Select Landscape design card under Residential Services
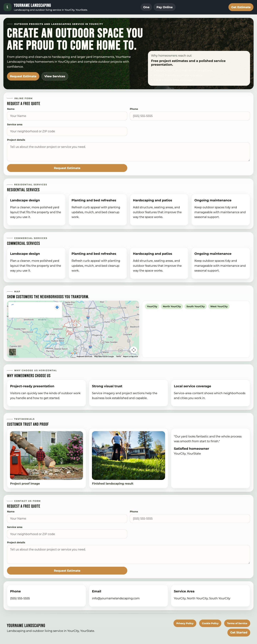The width and height of the screenshot is (257, 644). 36,209
